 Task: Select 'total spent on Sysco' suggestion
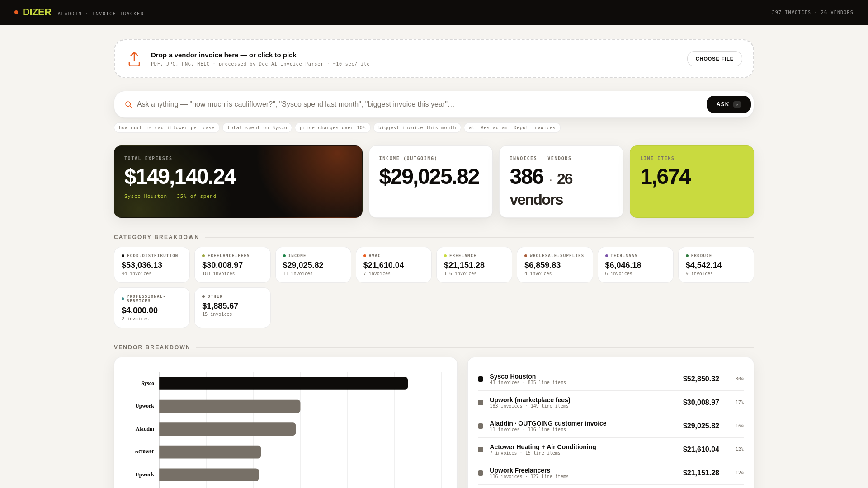coord(257,128)
